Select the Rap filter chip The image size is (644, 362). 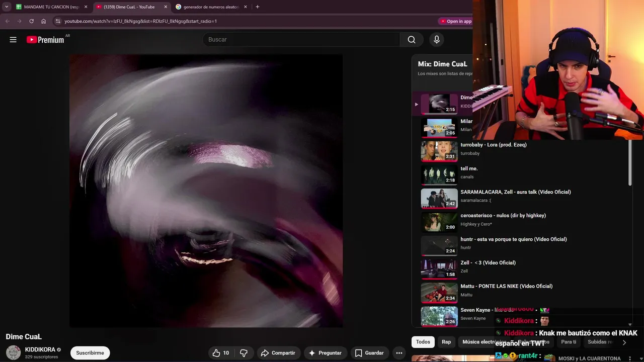pyautogui.click(x=446, y=342)
